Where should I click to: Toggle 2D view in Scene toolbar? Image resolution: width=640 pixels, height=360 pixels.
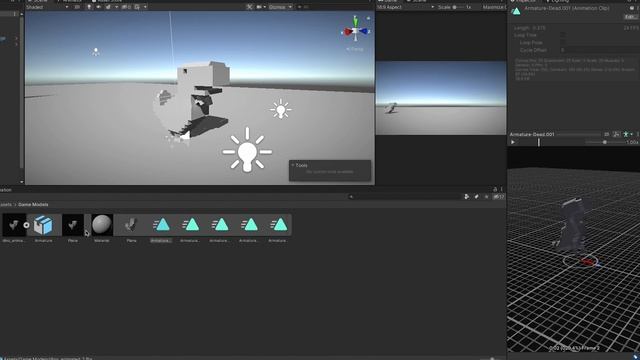(x=77, y=7)
